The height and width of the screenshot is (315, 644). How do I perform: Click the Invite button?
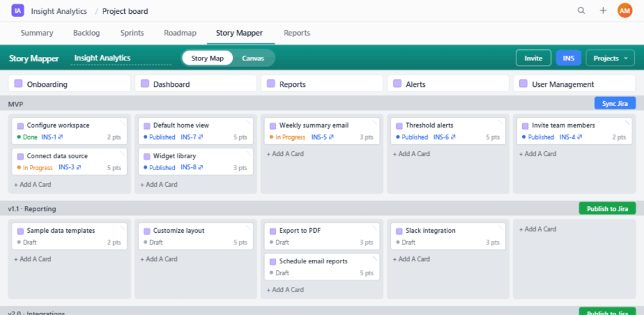pyautogui.click(x=534, y=58)
